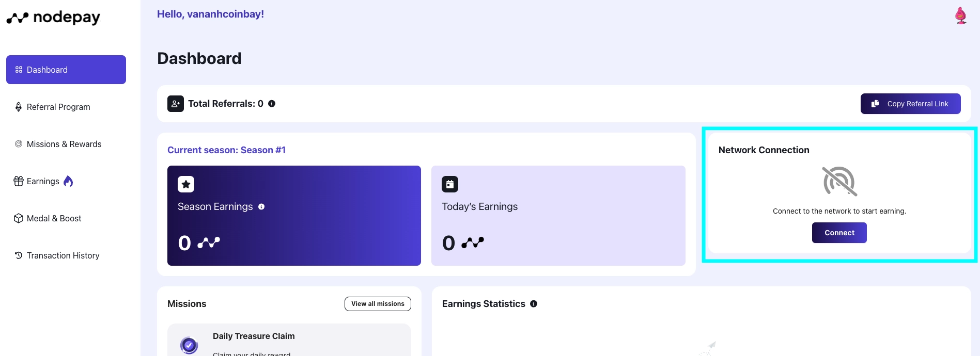Click info icon beside Total Referrals
The image size is (980, 356).
click(272, 104)
